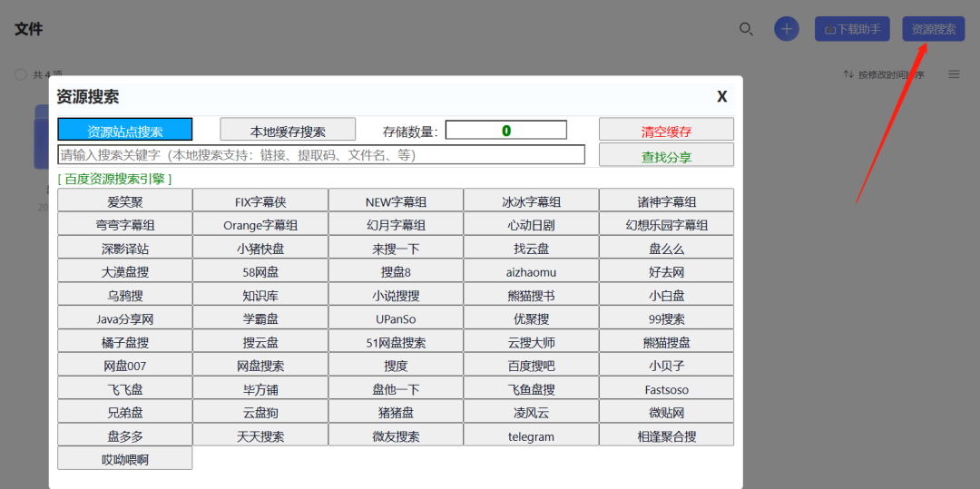Viewport: 980px width, 489px height.
Task: Select the 深影译站 button
Action: click(125, 248)
